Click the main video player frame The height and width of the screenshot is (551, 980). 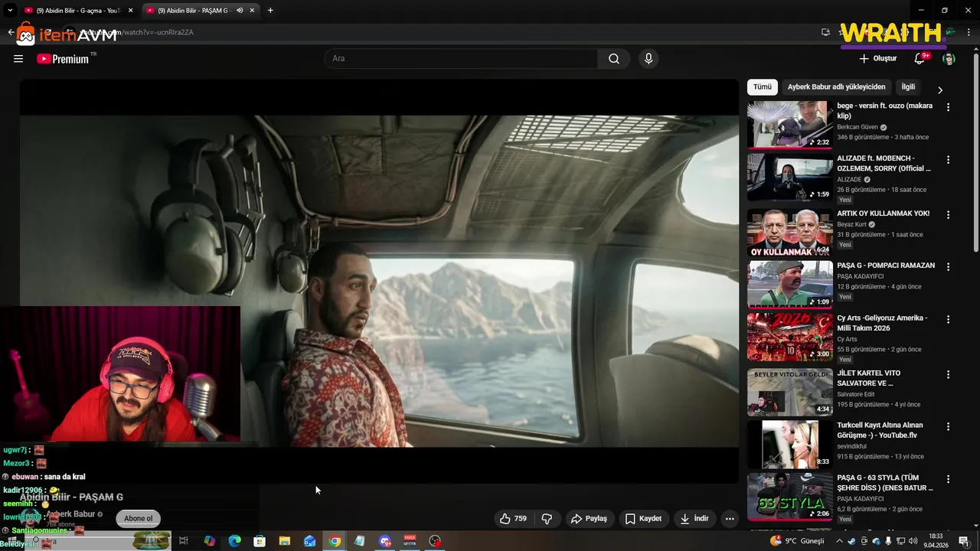379,281
